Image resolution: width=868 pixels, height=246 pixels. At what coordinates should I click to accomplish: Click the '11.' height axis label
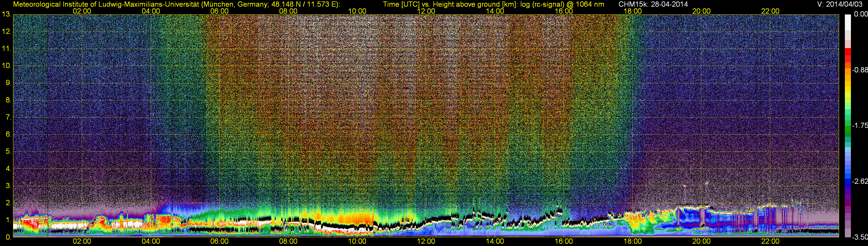tap(7, 49)
